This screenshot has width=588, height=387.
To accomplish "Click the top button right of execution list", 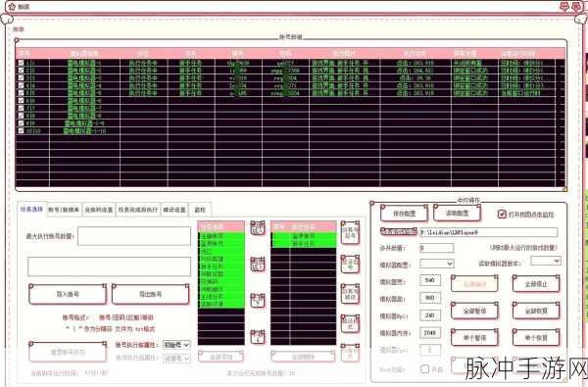I will click(350, 232).
